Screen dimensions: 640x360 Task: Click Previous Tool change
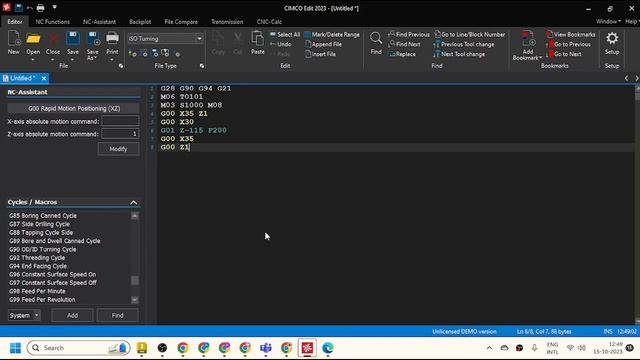click(464, 44)
